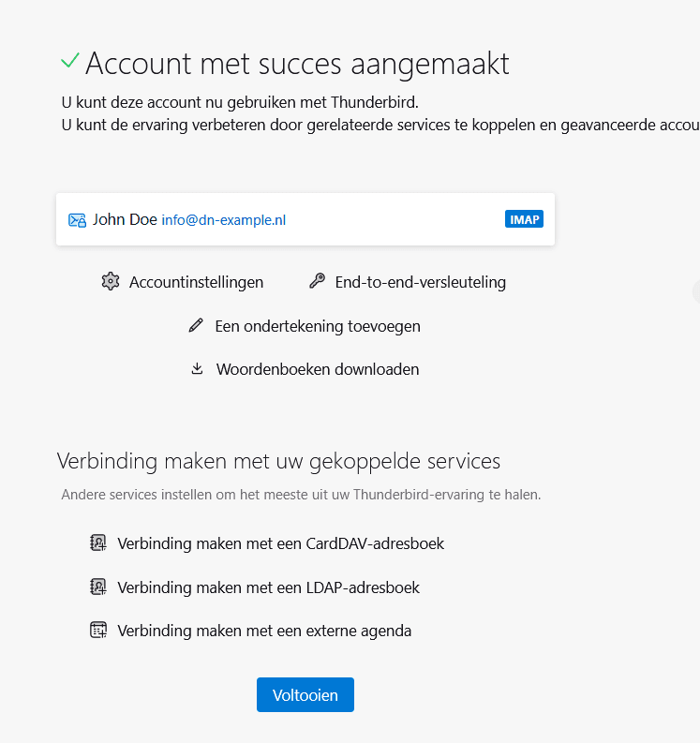The width and height of the screenshot is (700, 743).
Task: Connect to an LDAP-adresboek
Action: pos(268,588)
